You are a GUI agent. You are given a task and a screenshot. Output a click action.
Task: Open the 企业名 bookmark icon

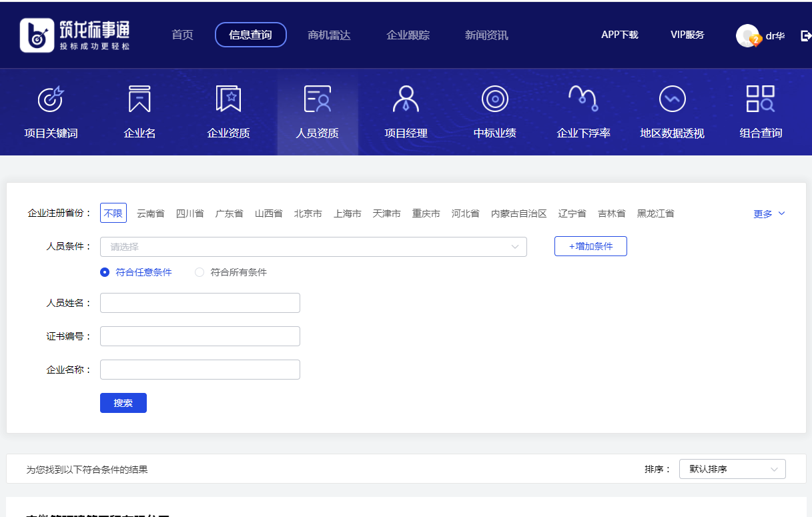click(139, 99)
